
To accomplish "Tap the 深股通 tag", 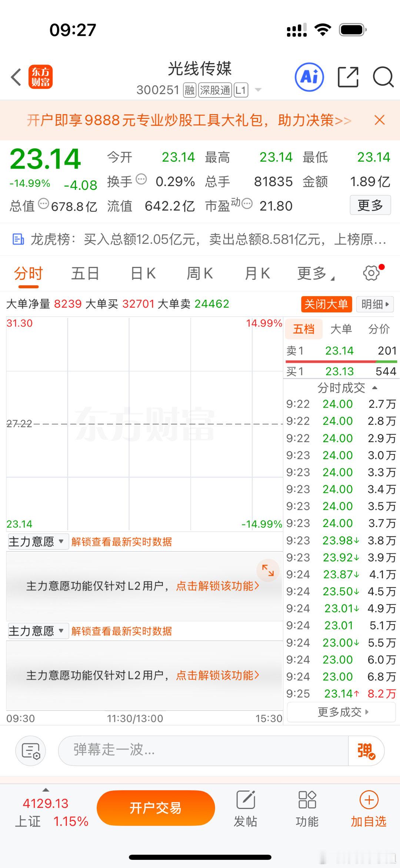I will point(215,90).
